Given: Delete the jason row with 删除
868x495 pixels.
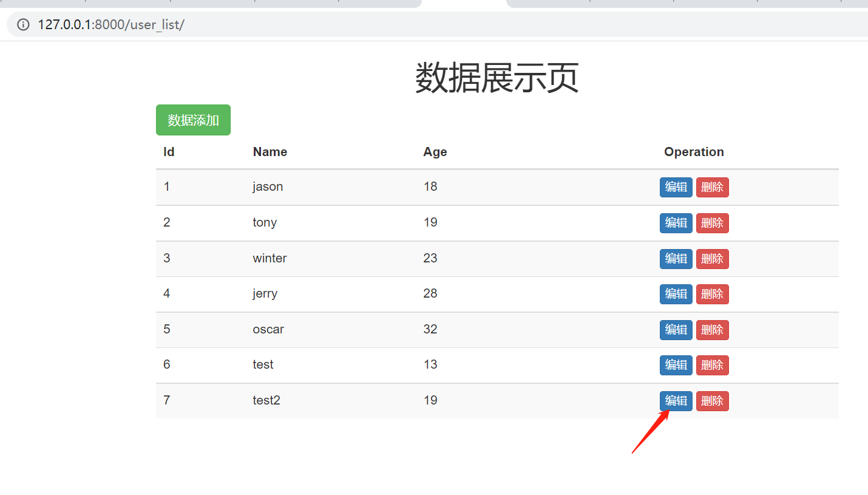Looking at the screenshot, I should coord(712,187).
